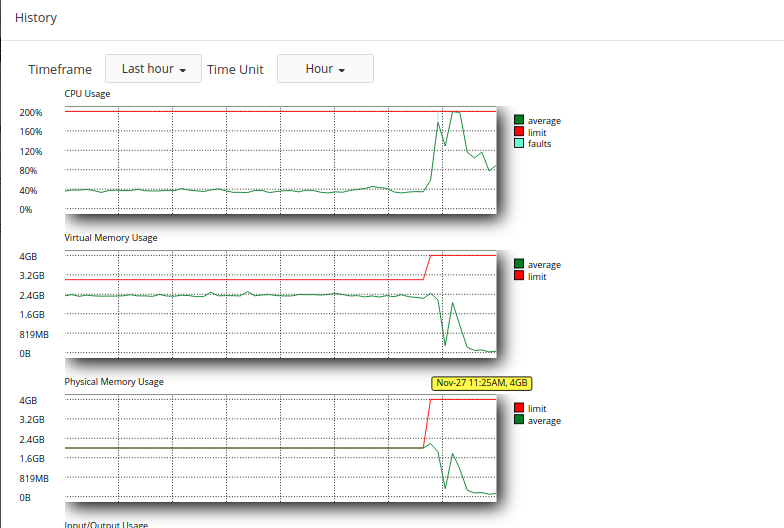Open the Time Unit 'Hour' dropdown
Viewport: 784px width, 528px height.
pyautogui.click(x=325, y=68)
